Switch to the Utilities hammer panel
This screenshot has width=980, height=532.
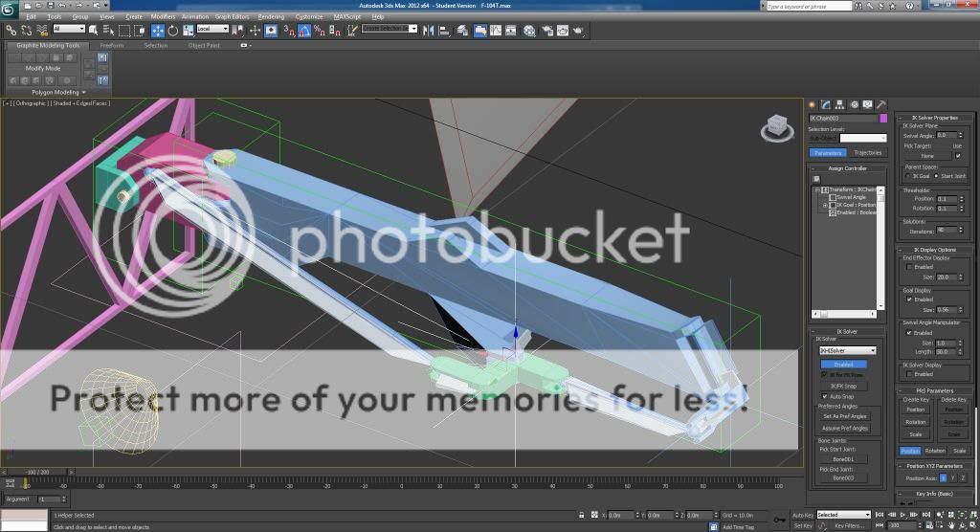[881, 104]
